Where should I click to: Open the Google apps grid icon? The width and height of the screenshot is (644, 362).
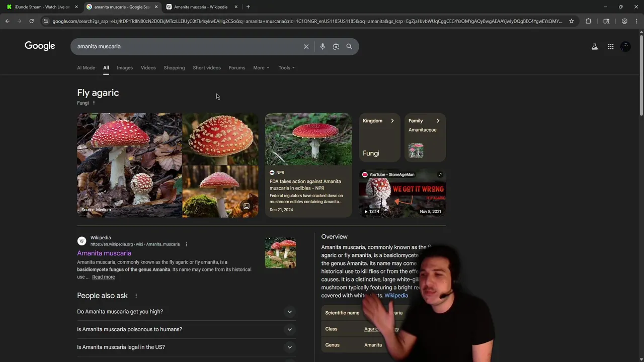(x=611, y=46)
